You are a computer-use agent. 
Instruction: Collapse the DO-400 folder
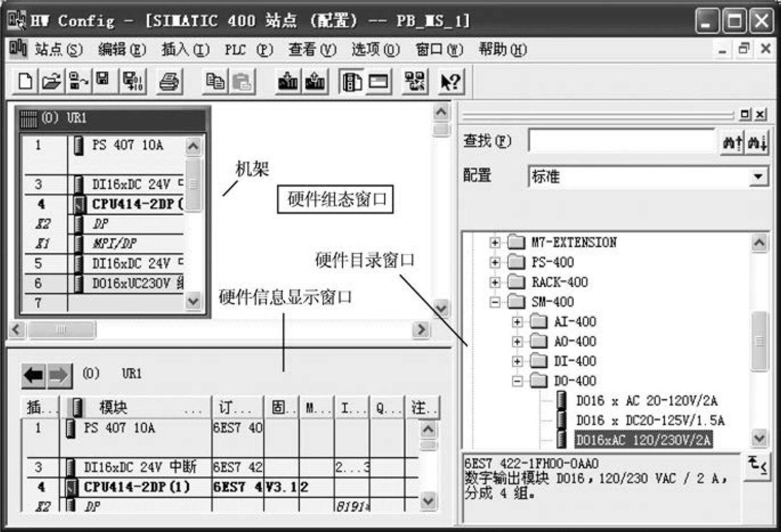coord(517,381)
